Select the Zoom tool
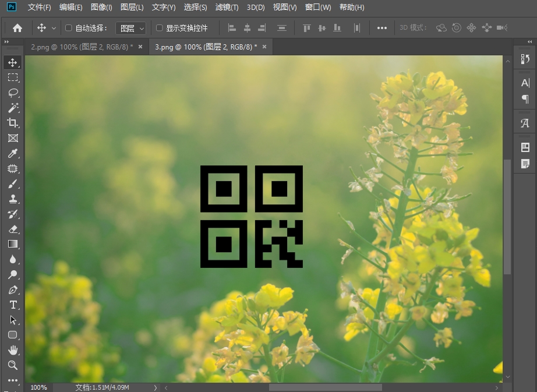Viewport: 537px width, 392px height. [x=13, y=365]
